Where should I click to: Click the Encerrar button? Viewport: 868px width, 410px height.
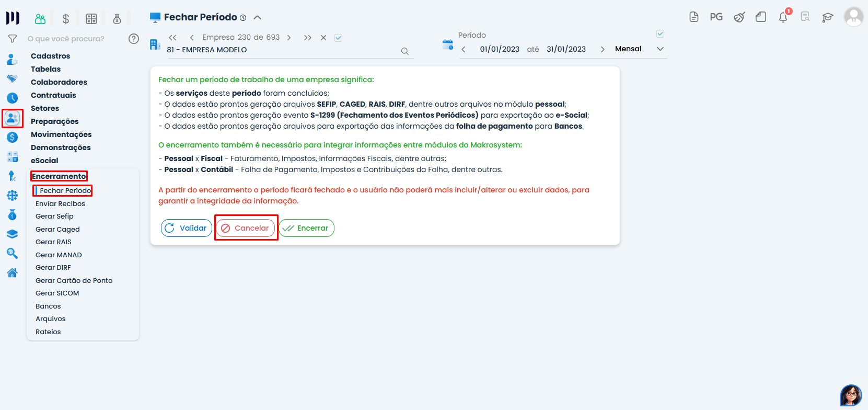(x=306, y=228)
